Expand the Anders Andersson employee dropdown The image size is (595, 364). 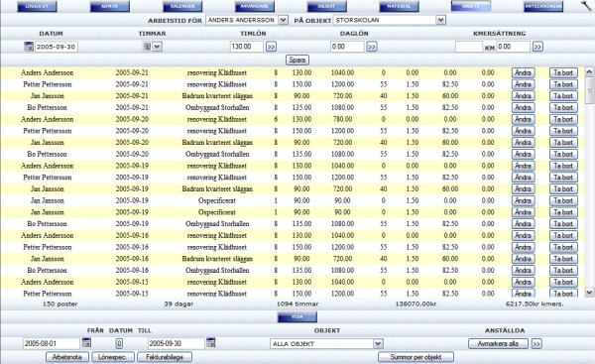pyautogui.click(x=283, y=20)
